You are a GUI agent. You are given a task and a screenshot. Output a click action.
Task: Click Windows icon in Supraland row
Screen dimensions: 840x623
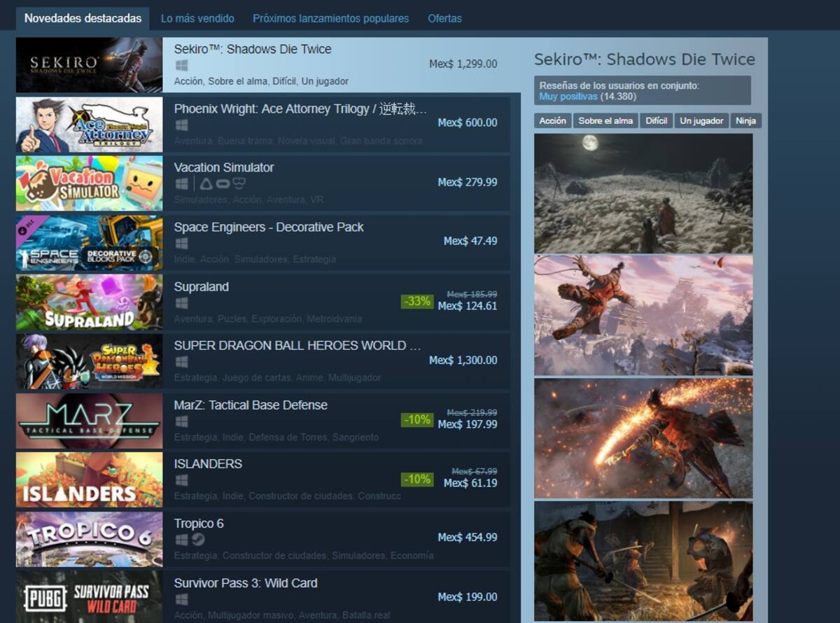pyautogui.click(x=181, y=302)
